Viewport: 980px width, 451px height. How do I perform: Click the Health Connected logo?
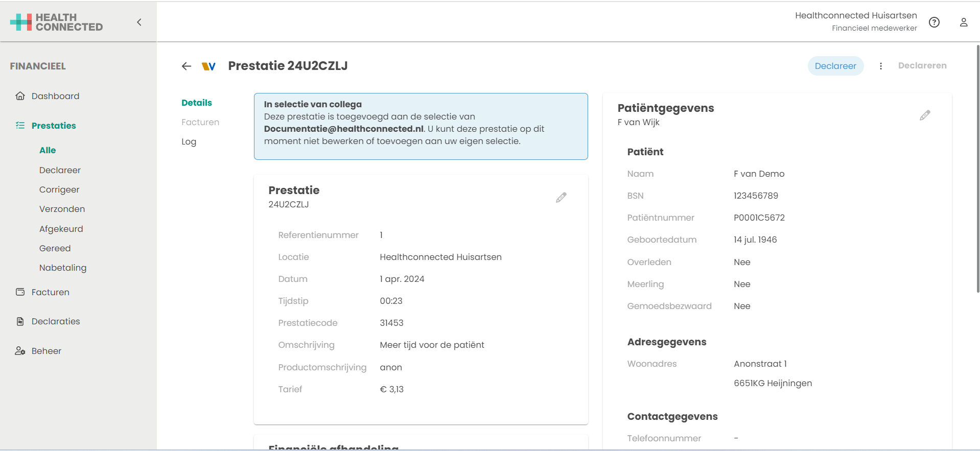point(57,22)
